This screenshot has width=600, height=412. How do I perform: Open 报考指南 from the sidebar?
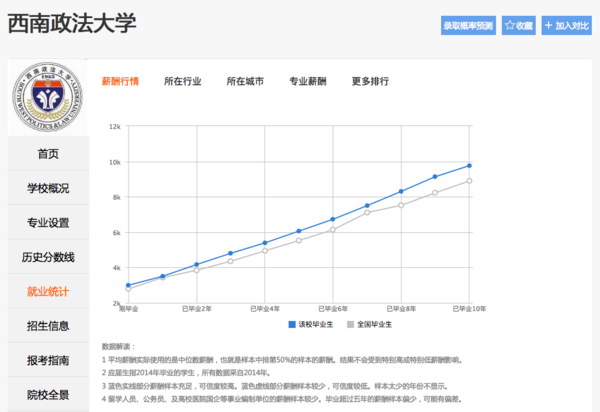pyautogui.click(x=48, y=360)
